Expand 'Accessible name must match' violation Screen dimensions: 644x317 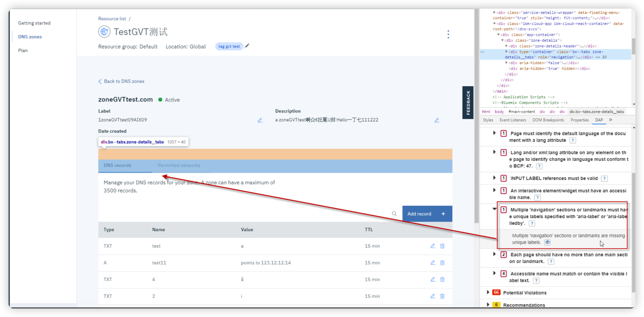pyautogui.click(x=494, y=274)
